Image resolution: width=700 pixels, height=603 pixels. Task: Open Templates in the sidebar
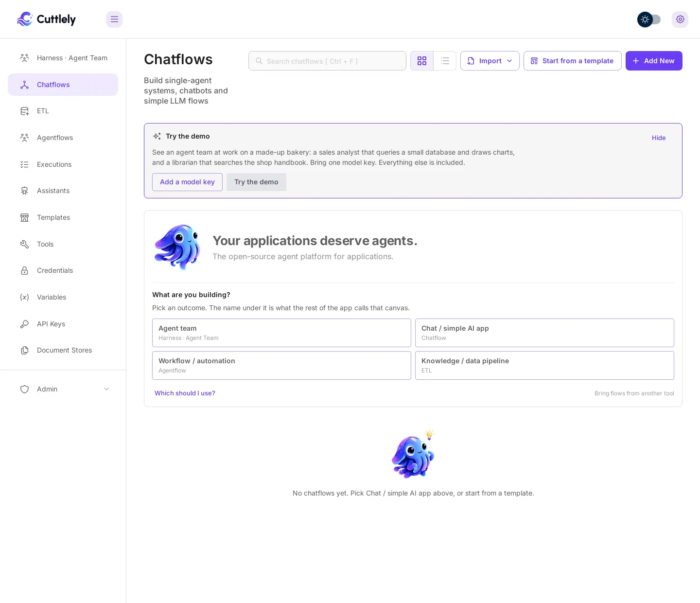tap(63, 217)
